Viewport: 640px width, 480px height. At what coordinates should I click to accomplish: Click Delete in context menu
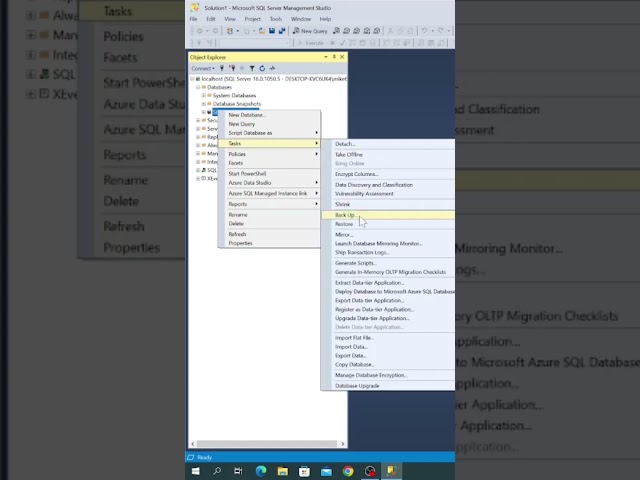(269, 224)
